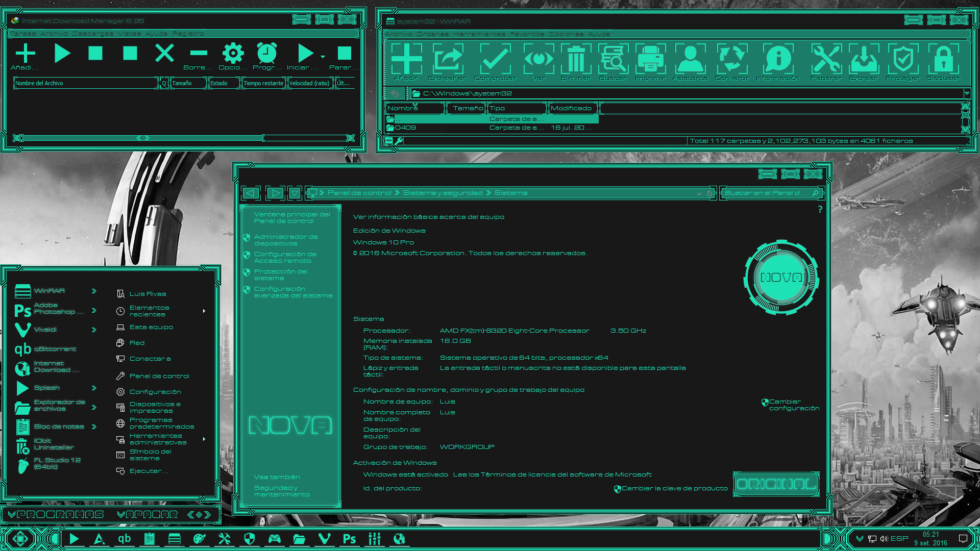Expand the Iniciar cola dropdown arrow
The height and width of the screenshot is (551, 980).
click(323, 57)
